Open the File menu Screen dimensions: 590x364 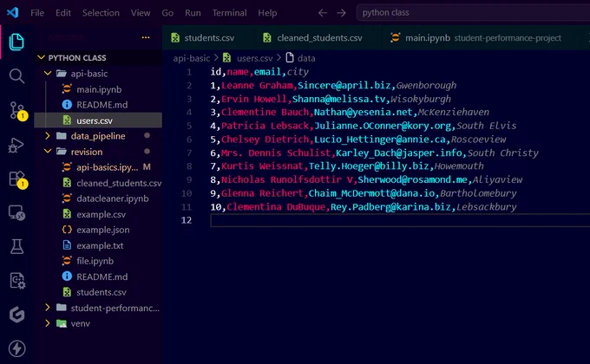pos(37,13)
